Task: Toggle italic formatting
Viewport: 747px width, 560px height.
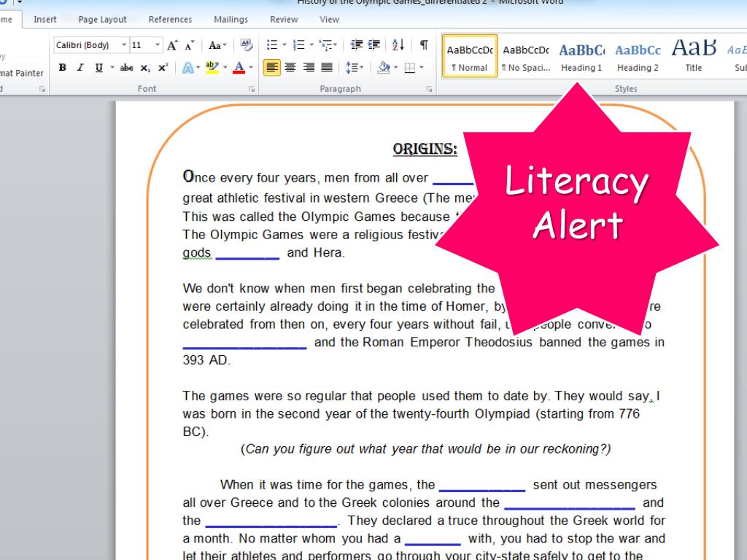Action: (x=80, y=68)
